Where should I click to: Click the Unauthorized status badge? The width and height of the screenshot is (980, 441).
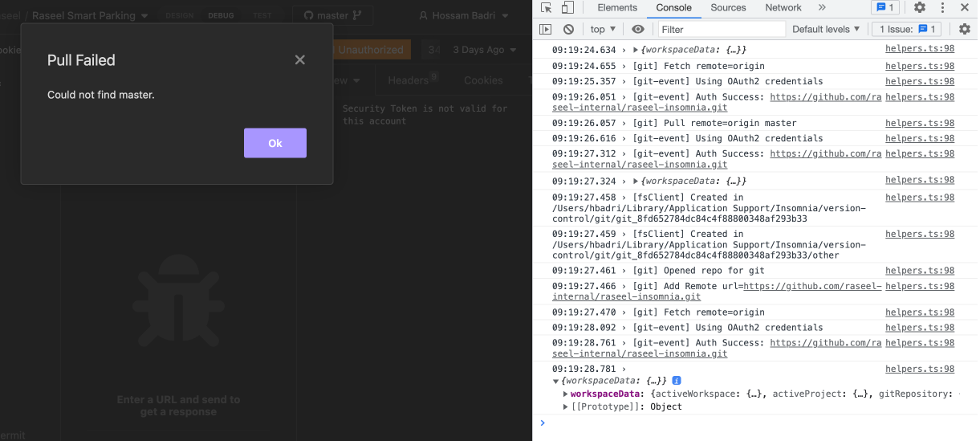pyautogui.click(x=370, y=50)
